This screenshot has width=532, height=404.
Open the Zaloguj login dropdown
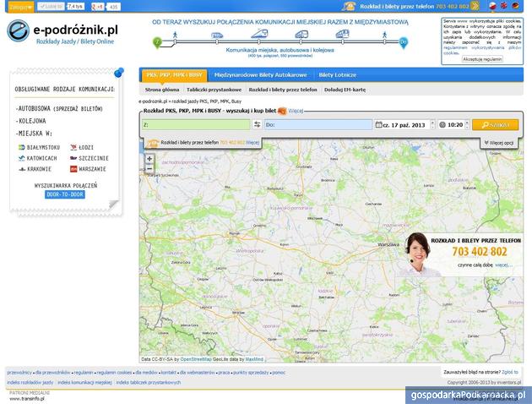point(21,7)
